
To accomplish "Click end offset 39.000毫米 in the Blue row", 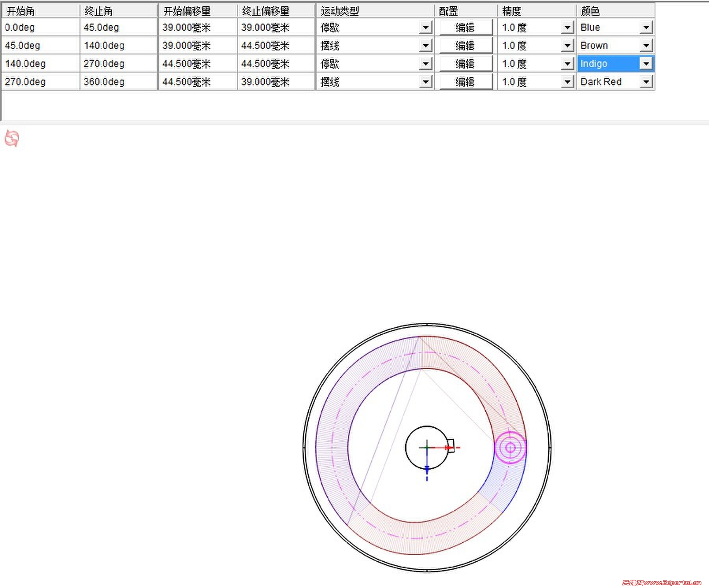I will (x=276, y=28).
